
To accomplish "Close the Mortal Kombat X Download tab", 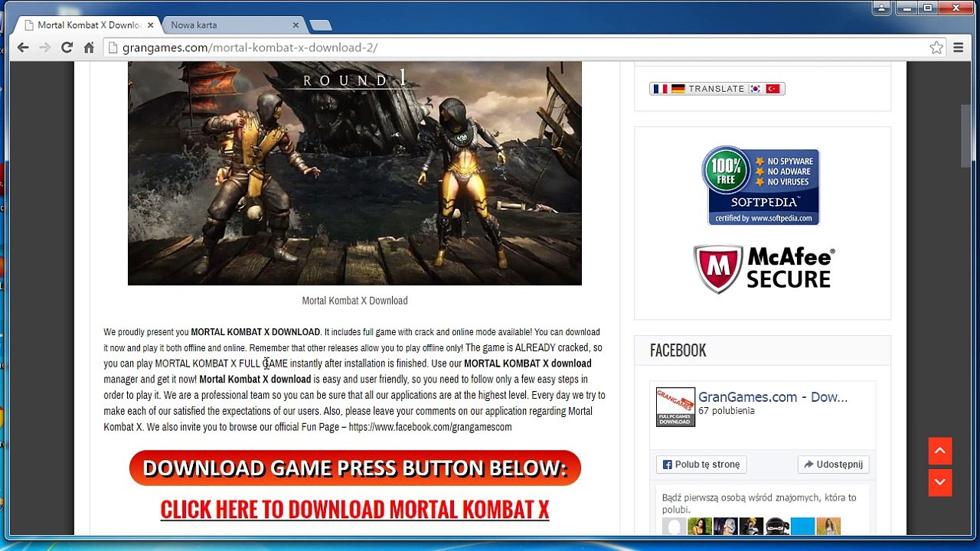I will [x=150, y=24].
